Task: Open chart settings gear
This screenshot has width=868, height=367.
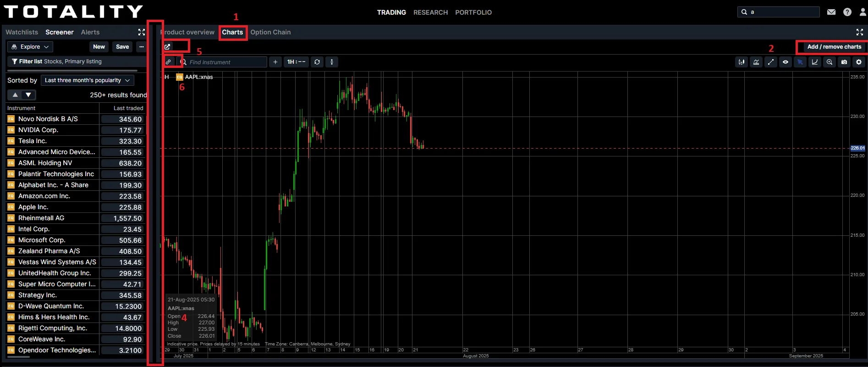Action: click(859, 62)
